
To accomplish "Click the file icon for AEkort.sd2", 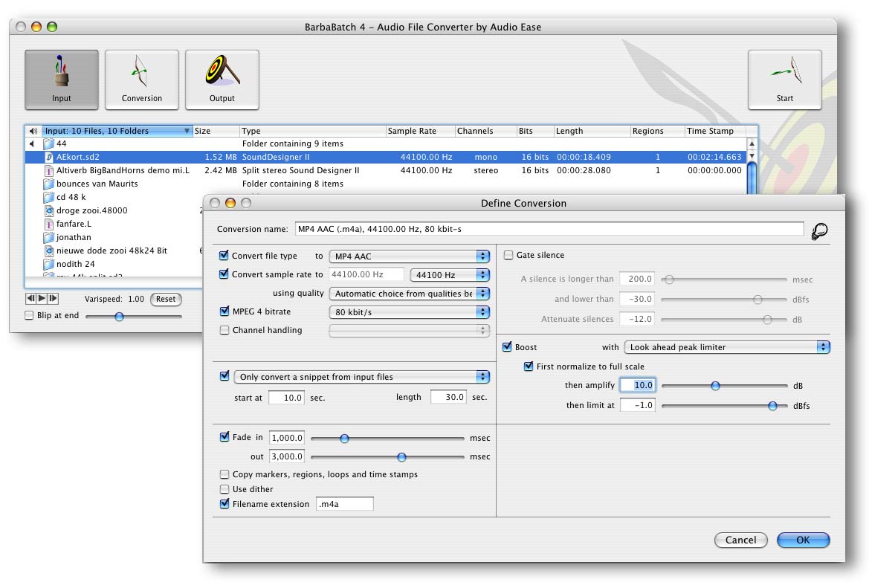I will [49, 158].
